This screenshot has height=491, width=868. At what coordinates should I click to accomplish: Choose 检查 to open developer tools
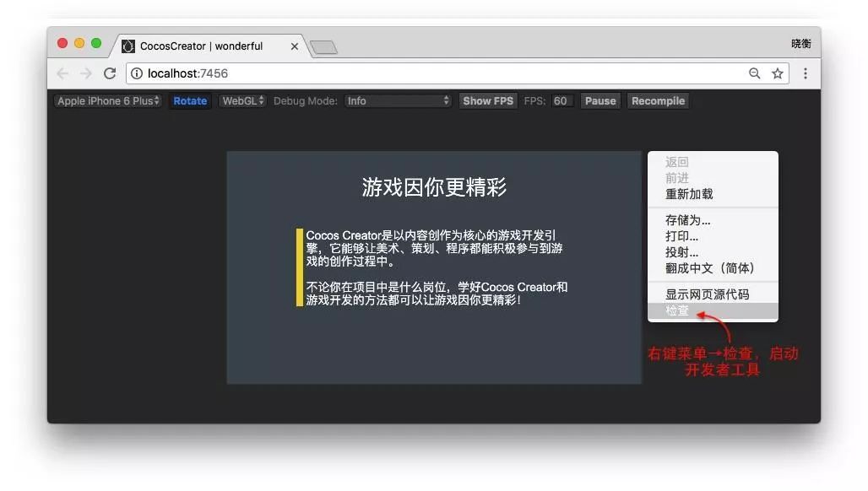click(x=713, y=310)
